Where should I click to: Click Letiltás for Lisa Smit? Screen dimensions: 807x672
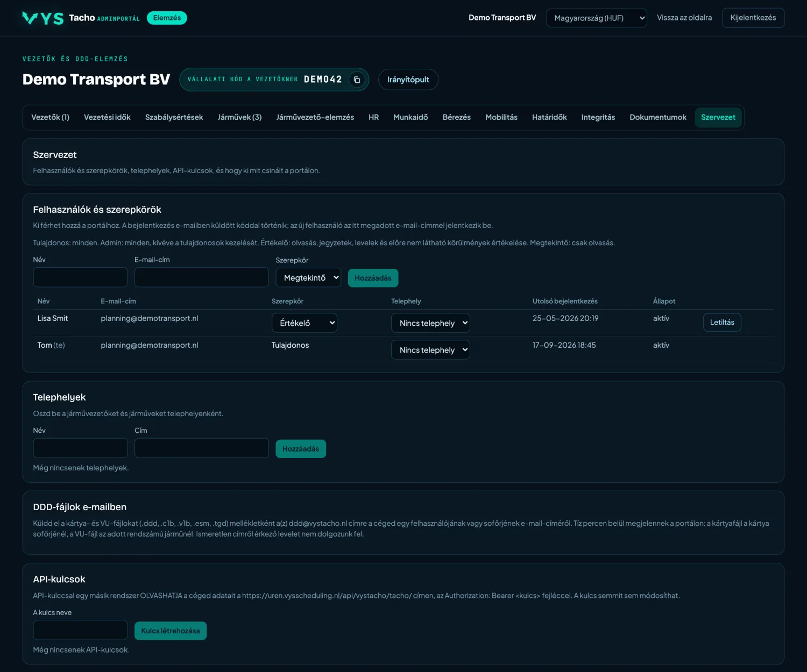[722, 322]
